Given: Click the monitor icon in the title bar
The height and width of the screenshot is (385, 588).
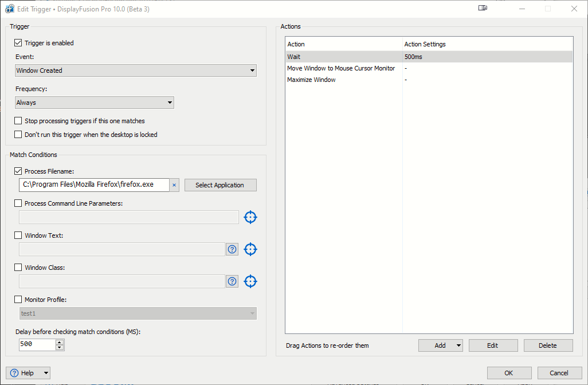Looking at the screenshot, I should click(x=483, y=9).
